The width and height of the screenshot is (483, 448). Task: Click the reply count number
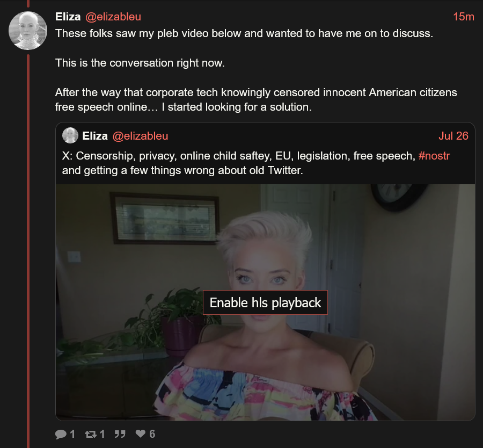tap(72, 434)
